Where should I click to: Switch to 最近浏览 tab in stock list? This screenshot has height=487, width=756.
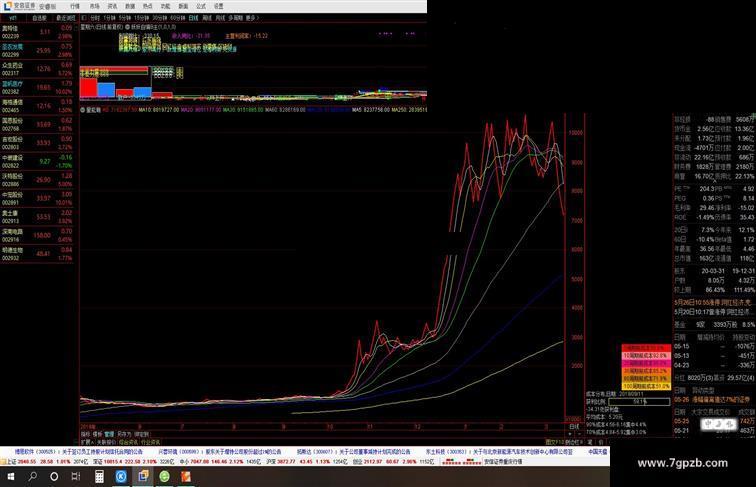(66, 18)
